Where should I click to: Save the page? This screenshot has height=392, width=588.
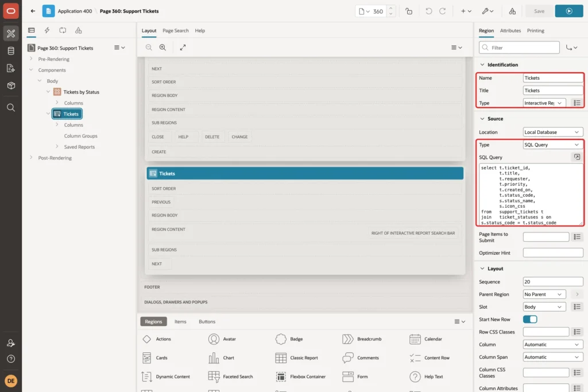coord(539,11)
